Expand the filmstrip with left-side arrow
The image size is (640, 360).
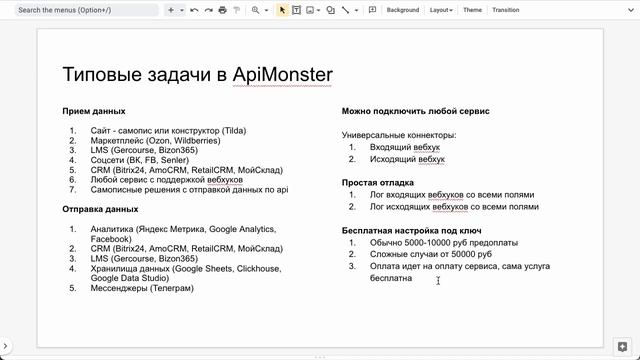pos(5,346)
